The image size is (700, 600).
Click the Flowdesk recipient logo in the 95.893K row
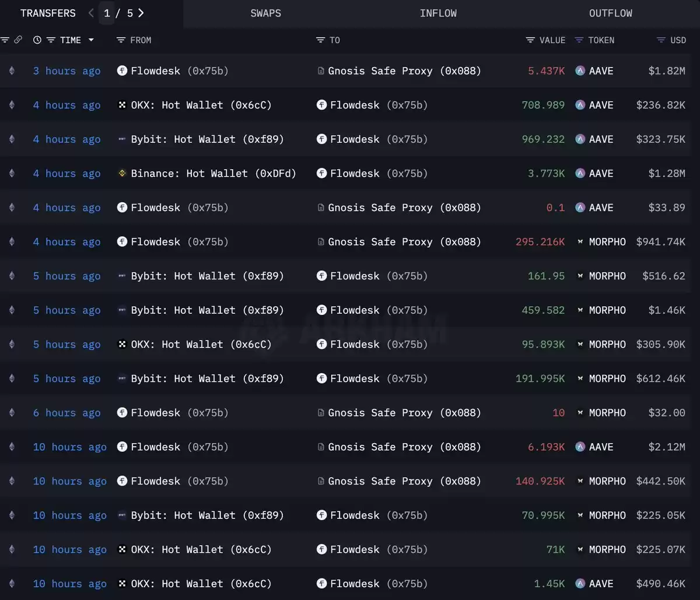click(x=321, y=344)
